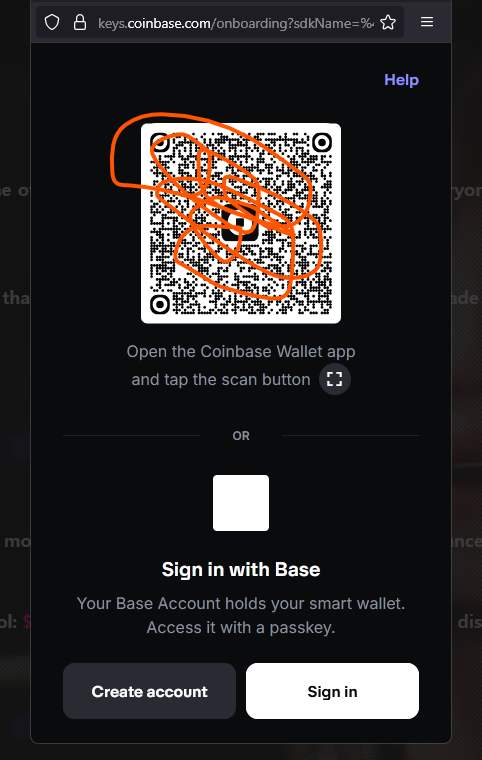The image size is (482, 760).
Task: Open the Help link
Action: [x=402, y=80]
